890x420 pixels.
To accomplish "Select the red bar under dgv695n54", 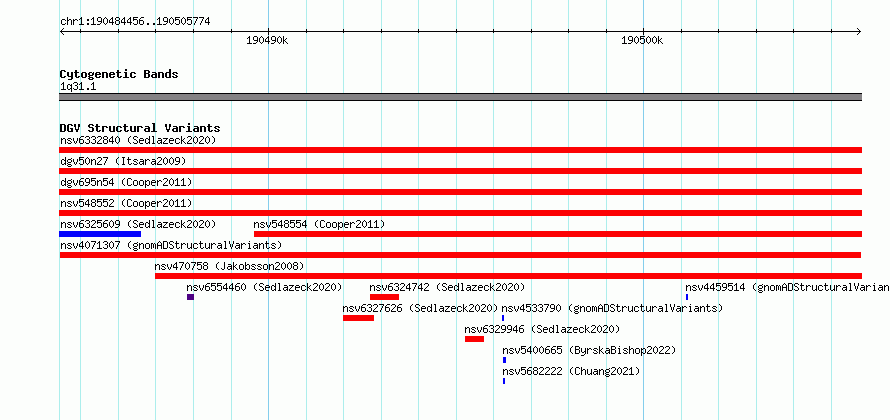I will [x=460, y=192].
